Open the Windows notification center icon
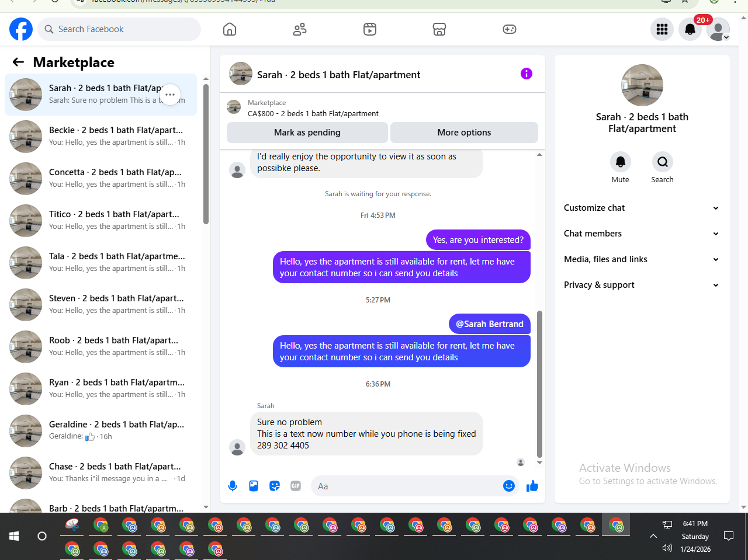 tap(729, 536)
